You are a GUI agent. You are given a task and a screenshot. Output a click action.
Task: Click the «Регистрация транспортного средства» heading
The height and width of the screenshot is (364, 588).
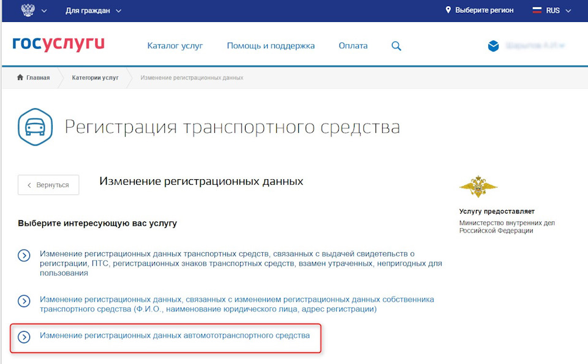[x=232, y=127]
